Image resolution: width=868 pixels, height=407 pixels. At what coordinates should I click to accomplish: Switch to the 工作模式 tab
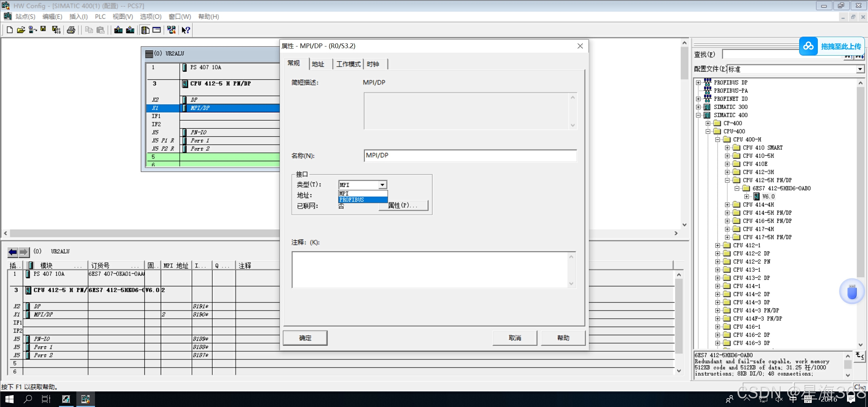[348, 64]
